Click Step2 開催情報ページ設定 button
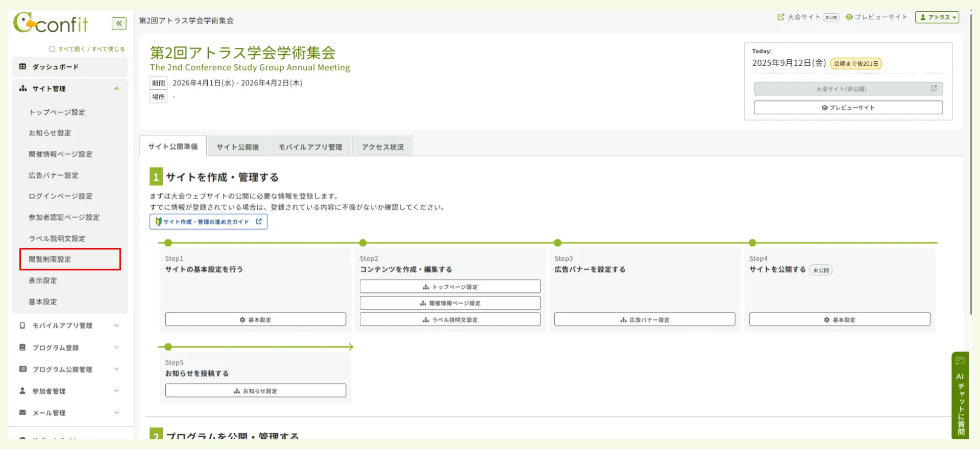Screen dimensions: 980x449 pyautogui.click(x=450, y=303)
